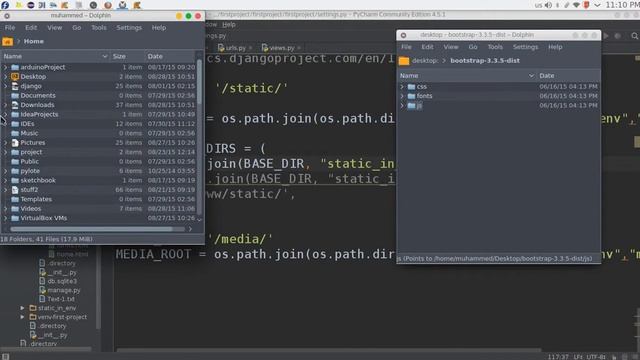The image size is (640, 360).
Task: Expand venv-first-project in PyCharm project tree
Action: click(x=22, y=317)
